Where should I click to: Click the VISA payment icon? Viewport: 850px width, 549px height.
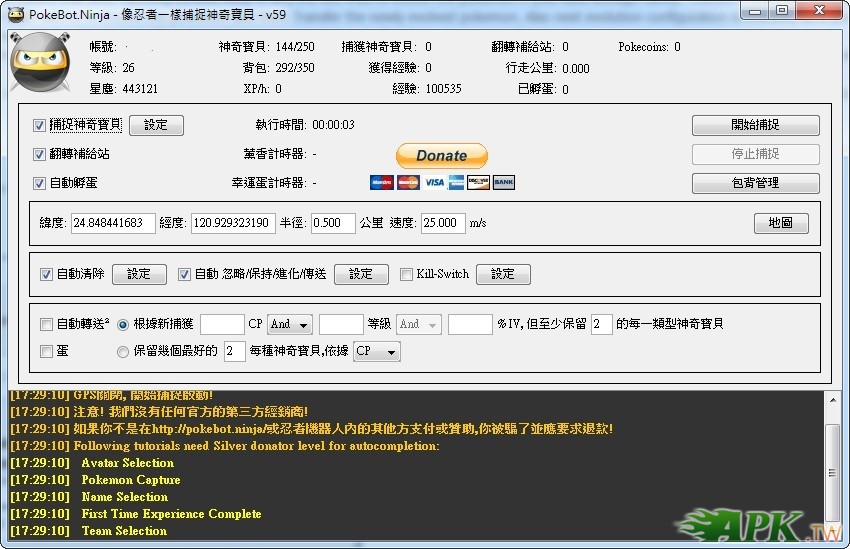(434, 183)
